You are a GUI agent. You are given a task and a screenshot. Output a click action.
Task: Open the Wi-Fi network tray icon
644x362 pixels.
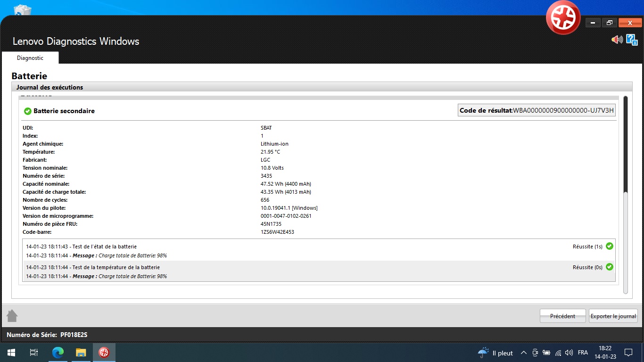pos(558,353)
